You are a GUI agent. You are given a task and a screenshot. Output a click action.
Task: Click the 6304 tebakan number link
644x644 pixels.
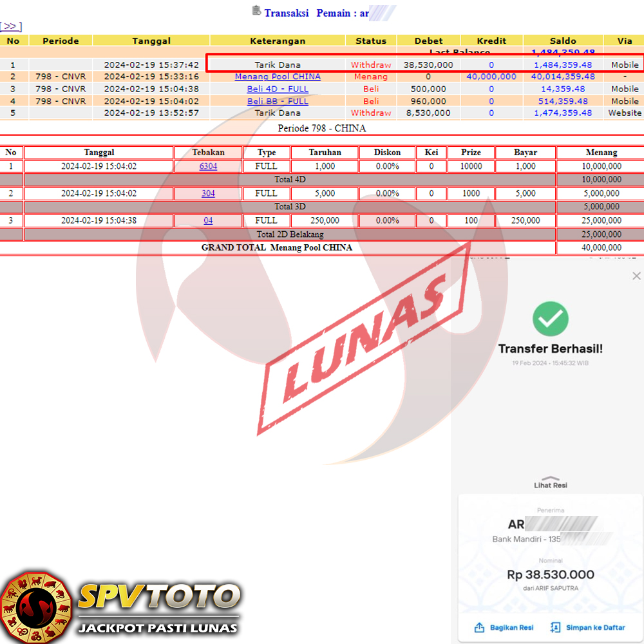coord(208,166)
